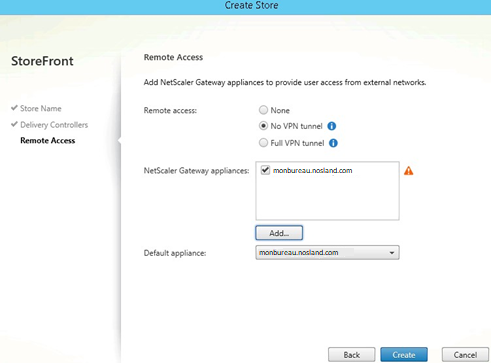This screenshot has width=491, height=363.
Task: Go to the Delivery Controllers step
Action: click(x=54, y=125)
